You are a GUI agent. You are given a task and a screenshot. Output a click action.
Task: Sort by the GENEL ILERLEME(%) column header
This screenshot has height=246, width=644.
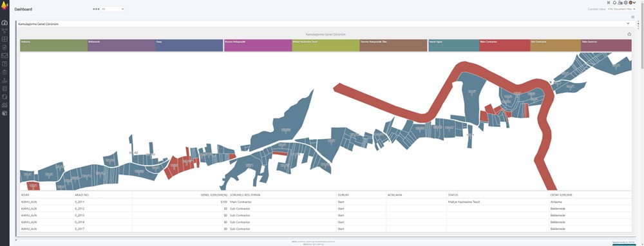tap(180, 195)
